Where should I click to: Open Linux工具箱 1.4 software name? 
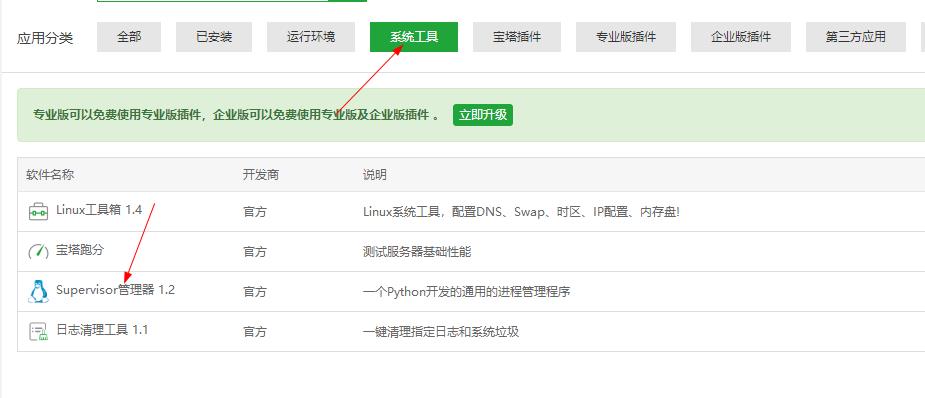click(99, 209)
